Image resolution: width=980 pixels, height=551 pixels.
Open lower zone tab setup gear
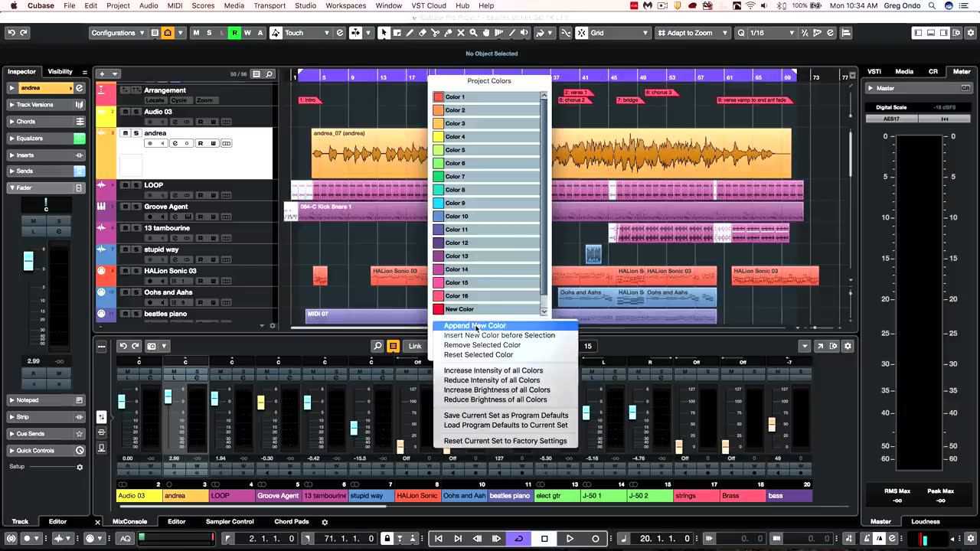point(325,522)
